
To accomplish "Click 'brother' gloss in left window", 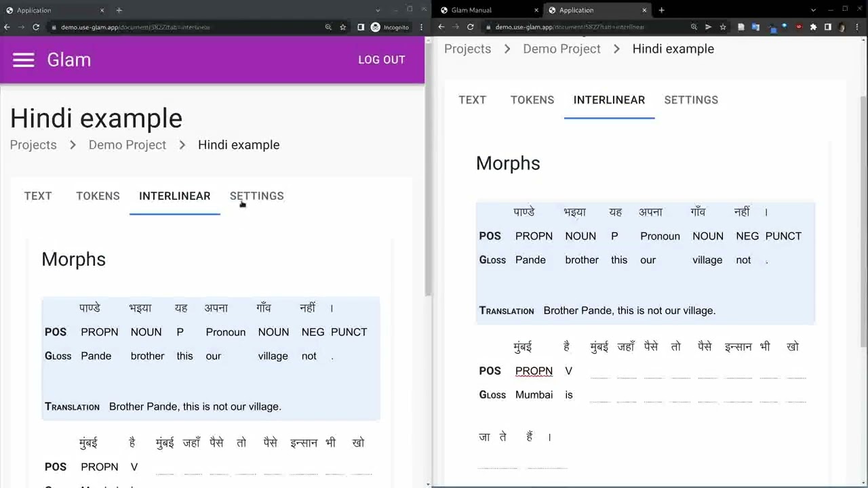I will pos(148,356).
